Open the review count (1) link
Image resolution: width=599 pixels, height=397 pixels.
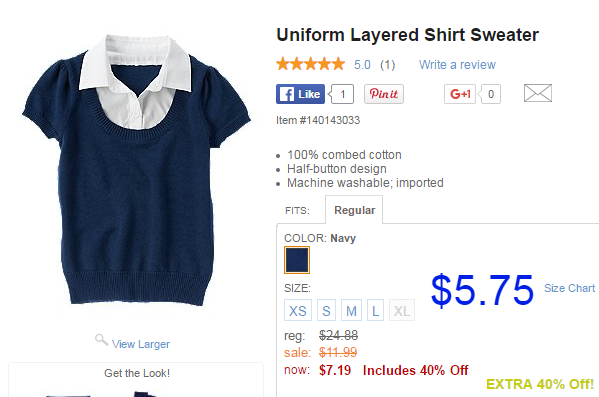point(387,65)
